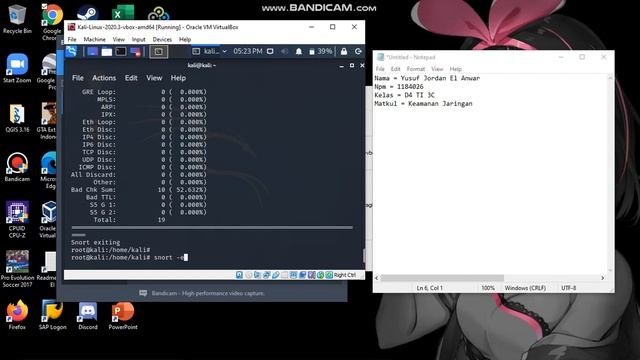Open VirtualBox View menu
This screenshot has width=640, height=360.
click(118, 39)
